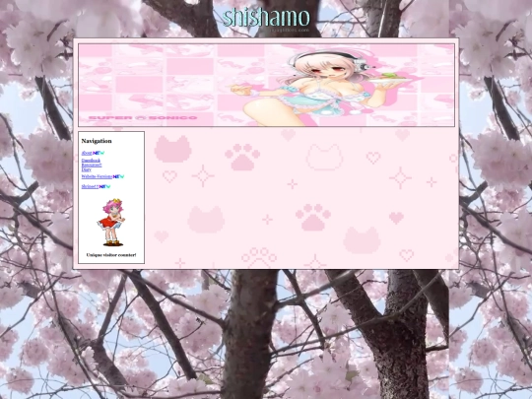Screen dimensions: 532x399
Task: Click the NEW badge beside Website Versions
Action: [118, 176]
